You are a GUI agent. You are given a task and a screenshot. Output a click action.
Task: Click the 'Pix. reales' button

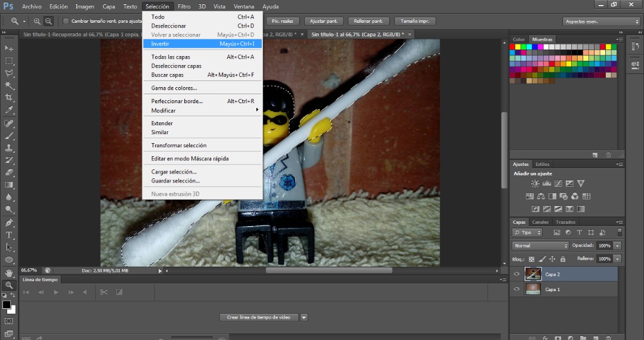click(283, 21)
